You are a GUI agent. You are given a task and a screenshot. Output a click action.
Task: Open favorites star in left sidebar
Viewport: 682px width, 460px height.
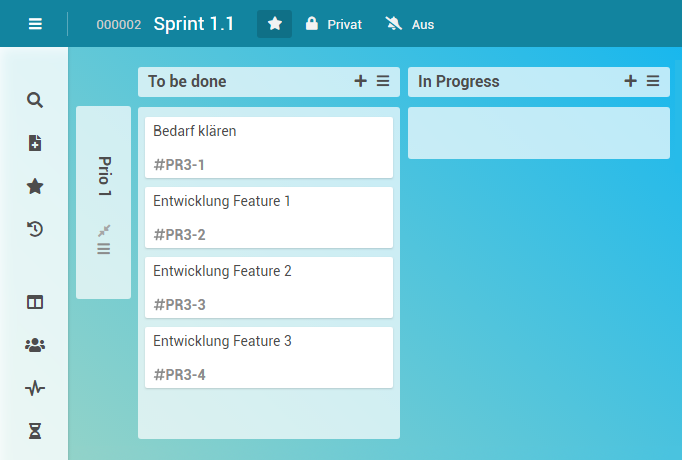coord(35,186)
